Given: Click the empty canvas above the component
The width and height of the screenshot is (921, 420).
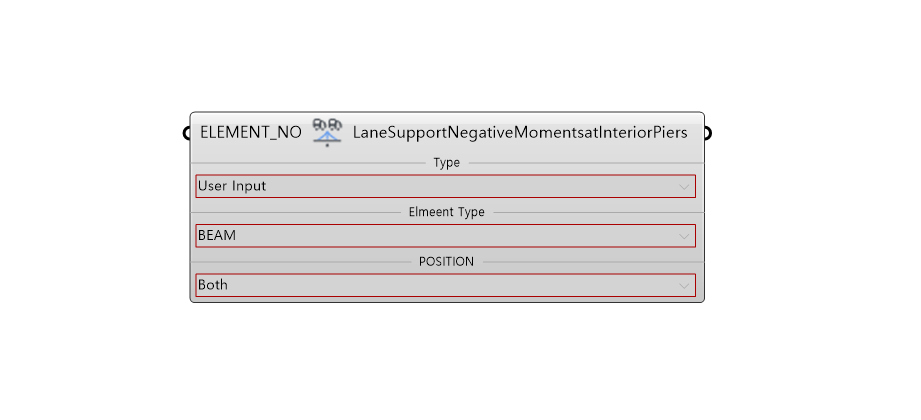Looking at the screenshot, I should [x=446, y=56].
